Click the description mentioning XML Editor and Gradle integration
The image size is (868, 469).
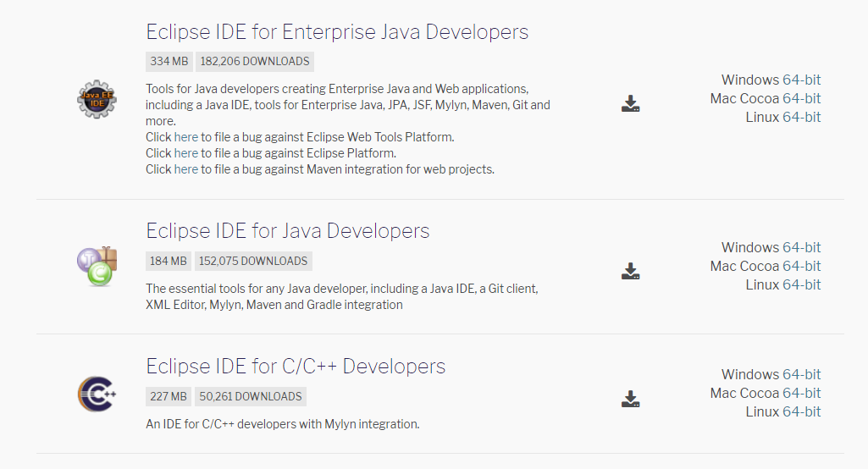click(x=342, y=297)
